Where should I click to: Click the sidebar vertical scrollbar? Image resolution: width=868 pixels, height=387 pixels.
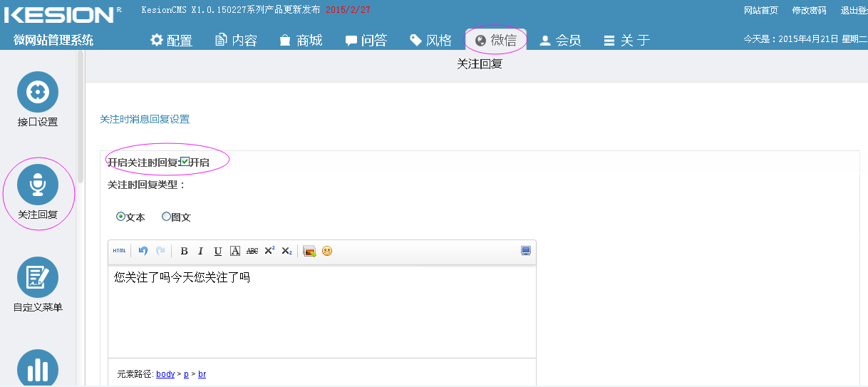point(81,118)
